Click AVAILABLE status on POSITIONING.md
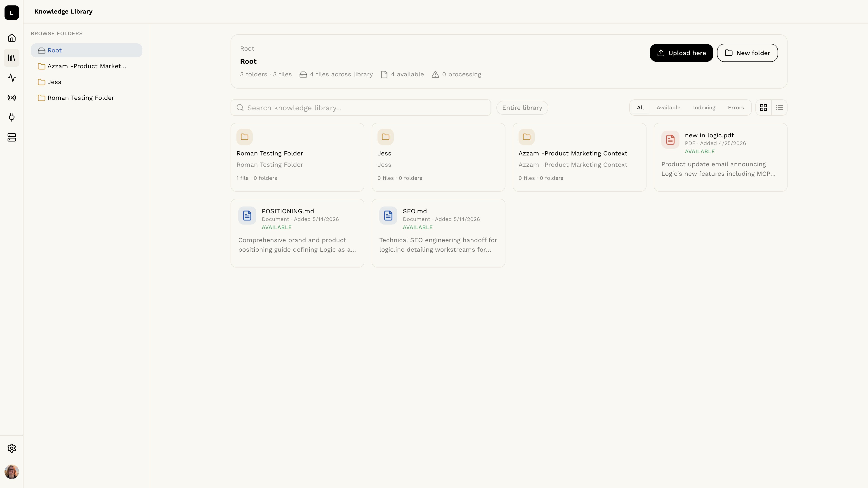Image resolution: width=868 pixels, height=488 pixels. [277, 227]
